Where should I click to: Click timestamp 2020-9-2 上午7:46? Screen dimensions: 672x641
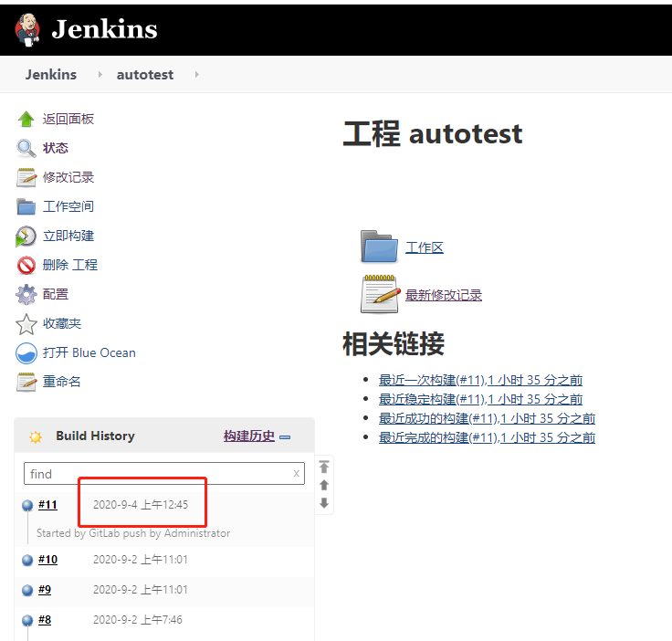[138, 620]
